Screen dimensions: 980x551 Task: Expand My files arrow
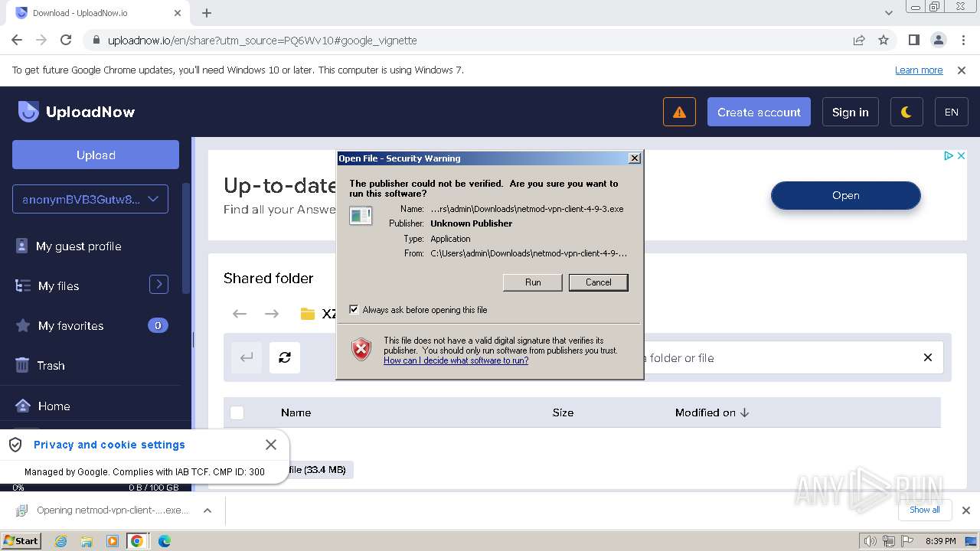158,285
